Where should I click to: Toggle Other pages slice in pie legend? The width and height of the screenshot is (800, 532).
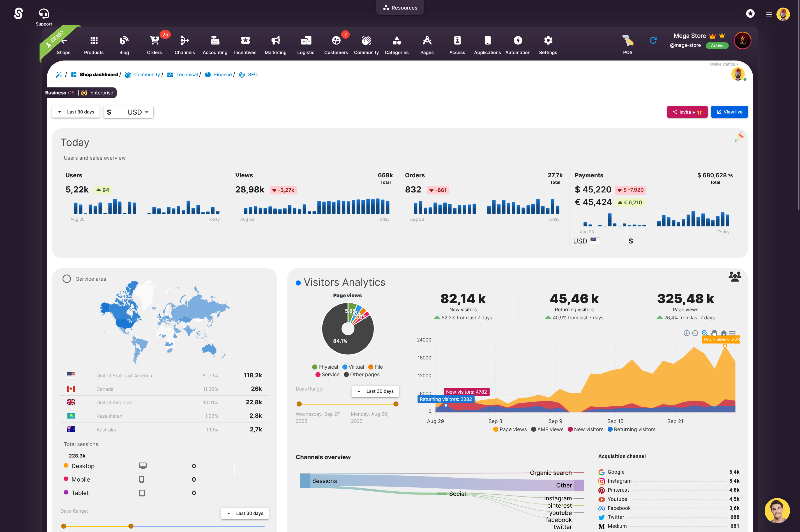click(x=362, y=374)
